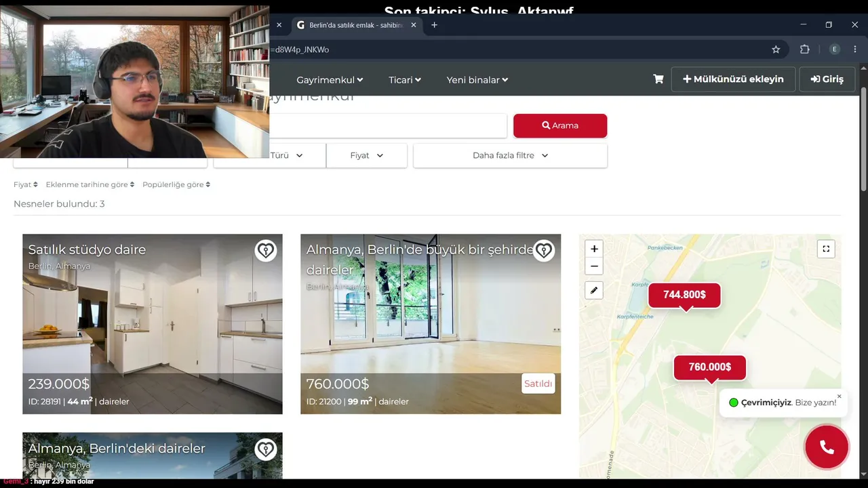868x488 pixels.
Task: Click the Mülkünüzü ekleyin button
Action: [733, 79]
